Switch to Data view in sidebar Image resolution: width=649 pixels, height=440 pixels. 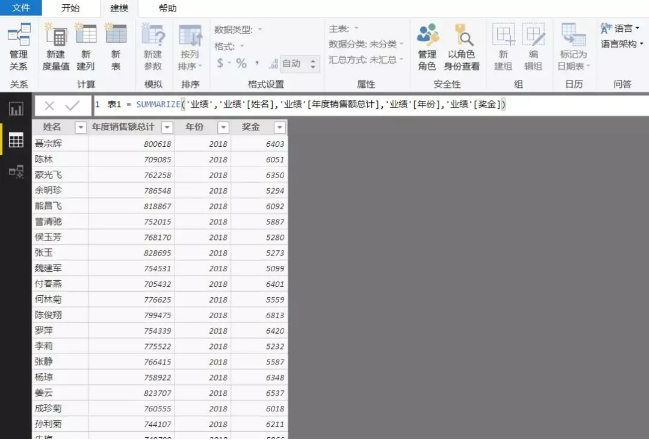click(16, 140)
